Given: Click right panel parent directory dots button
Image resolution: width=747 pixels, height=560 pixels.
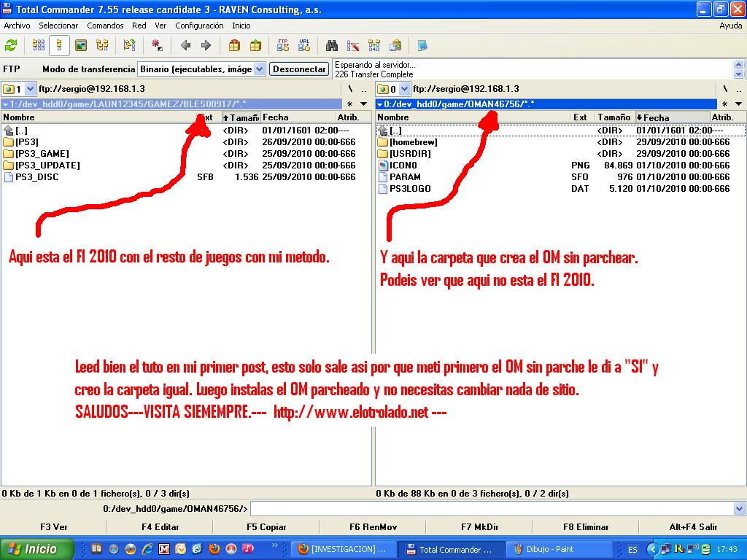Looking at the screenshot, I should (x=738, y=89).
